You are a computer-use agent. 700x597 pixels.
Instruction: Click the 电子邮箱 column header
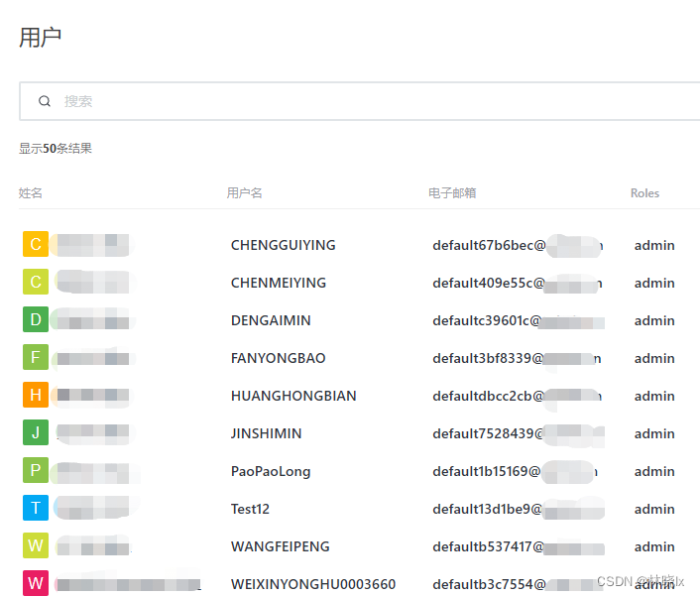pyautogui.click(x=452, y=193)
